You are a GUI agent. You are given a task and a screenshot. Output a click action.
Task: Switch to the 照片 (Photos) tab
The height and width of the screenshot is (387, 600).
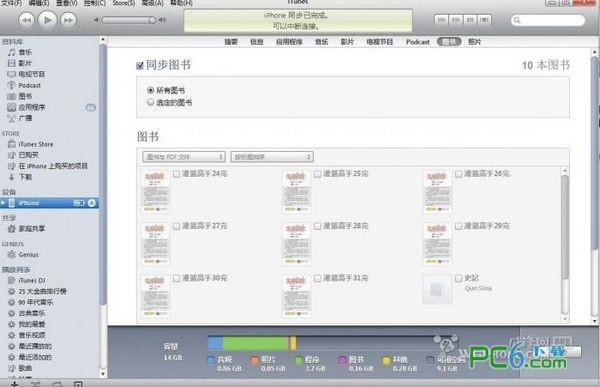tap(474, 42)
